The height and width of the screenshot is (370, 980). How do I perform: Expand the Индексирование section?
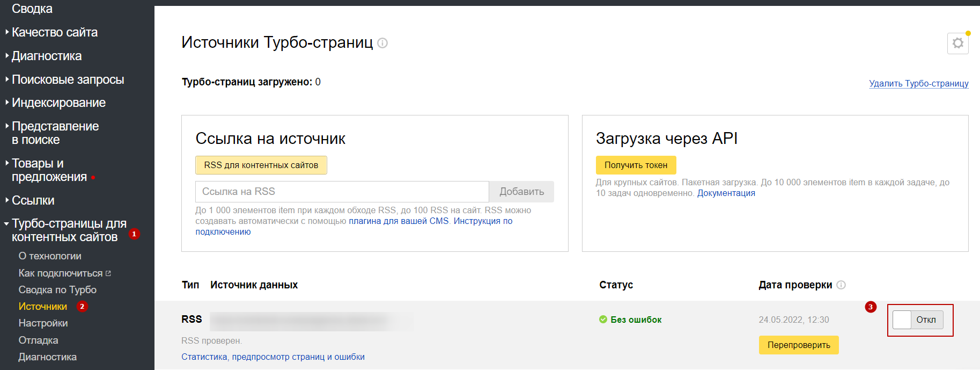click(58, 103)
